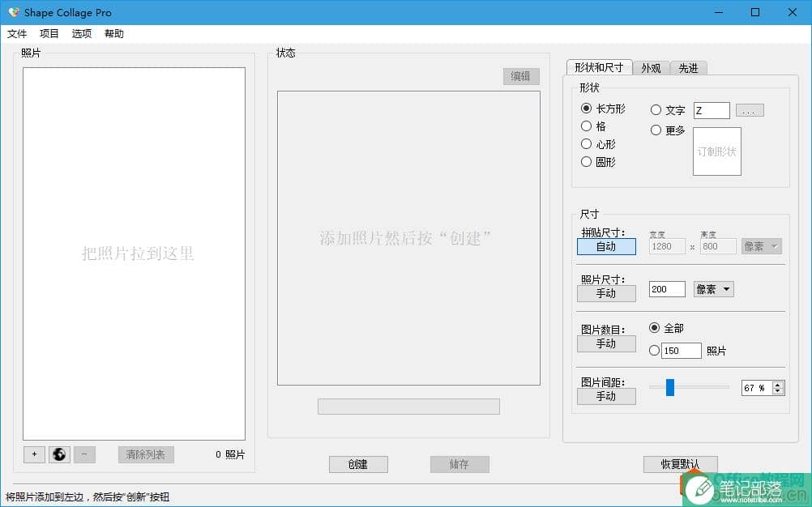Open the 文件 menu

(x=16, y=34)
